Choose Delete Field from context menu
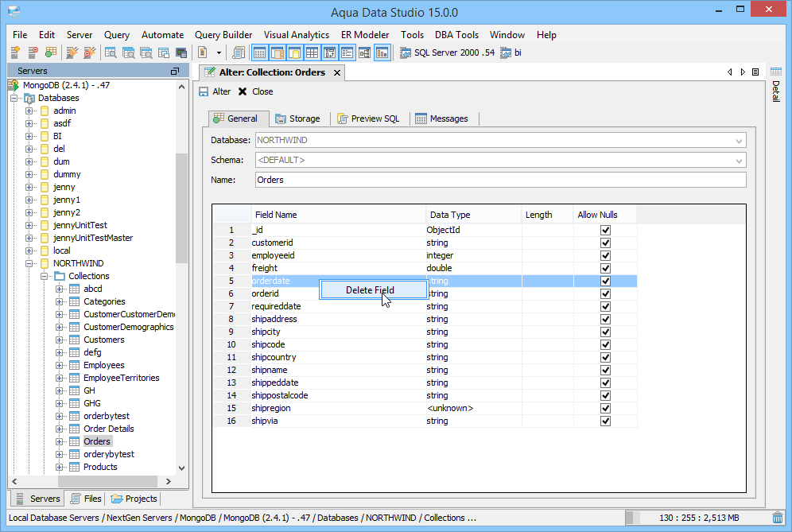Image resolution: width=792 pixels, height=532 pixels. [x=370, y=290]
